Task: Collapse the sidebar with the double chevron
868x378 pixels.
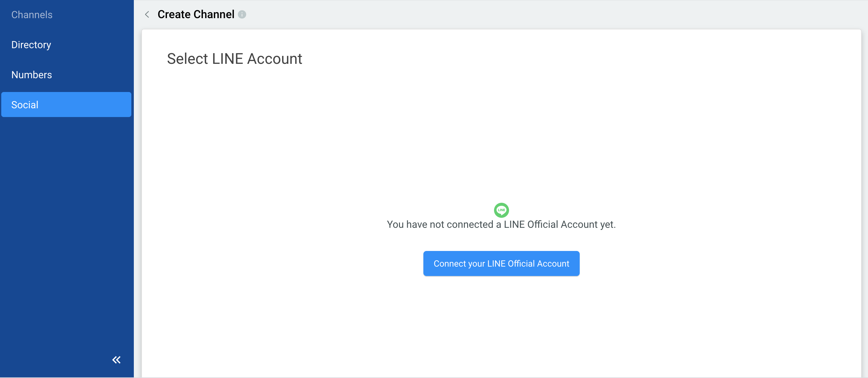Action: tap(116, 360)
